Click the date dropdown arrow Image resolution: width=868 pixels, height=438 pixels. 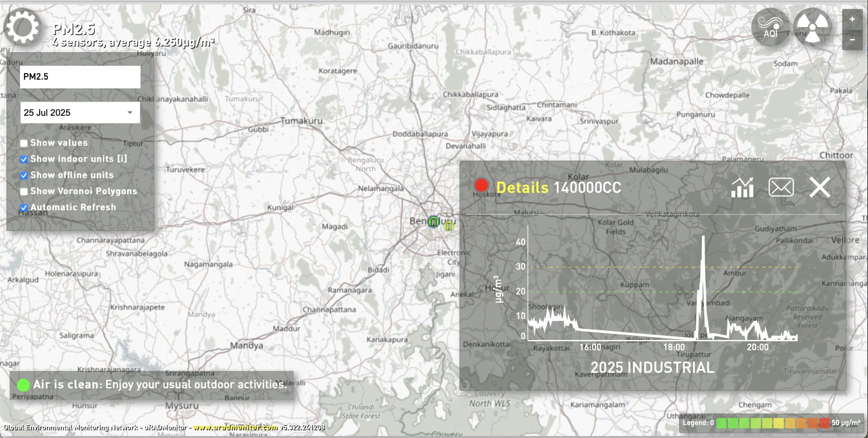click(130, 113)
